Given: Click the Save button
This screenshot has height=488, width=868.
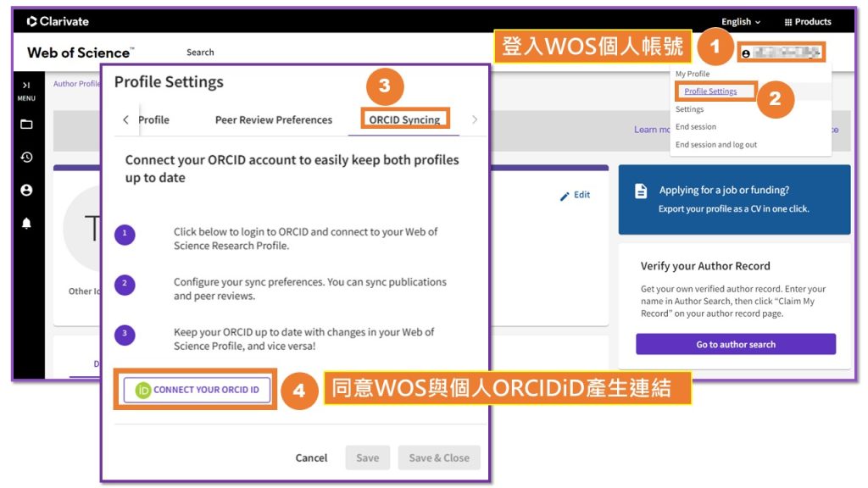Looking at the screenshot, I should 368,457.
